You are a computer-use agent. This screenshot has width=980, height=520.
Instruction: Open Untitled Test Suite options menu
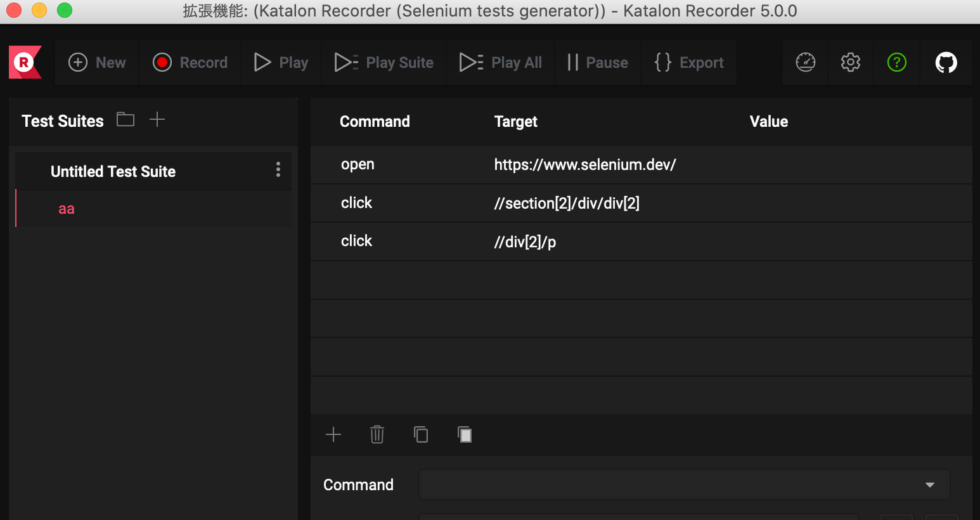coord(278,169)
